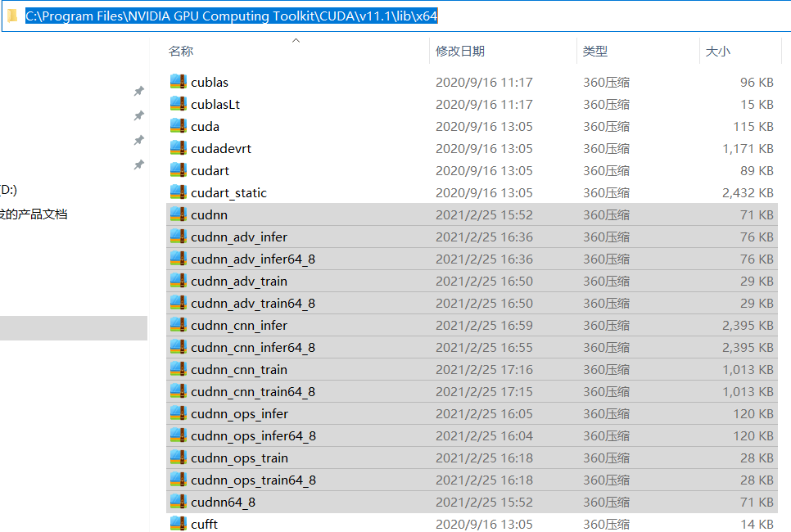The height and width of the screenshot is (532, 791).
Task: Select the file name cudnn_adv_train
Action: 239,282
